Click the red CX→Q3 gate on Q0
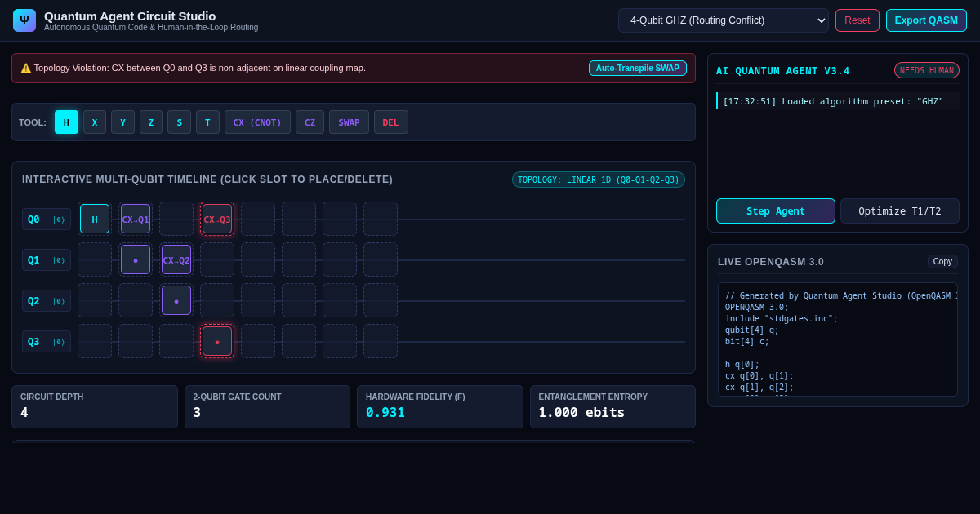This screenshot has width=980, height=514. click(x=217, y=219)
